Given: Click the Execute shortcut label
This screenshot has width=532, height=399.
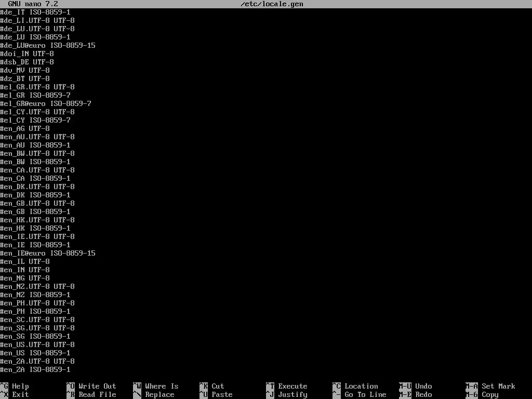Looking at the screenshot, I should click(292, 386).
